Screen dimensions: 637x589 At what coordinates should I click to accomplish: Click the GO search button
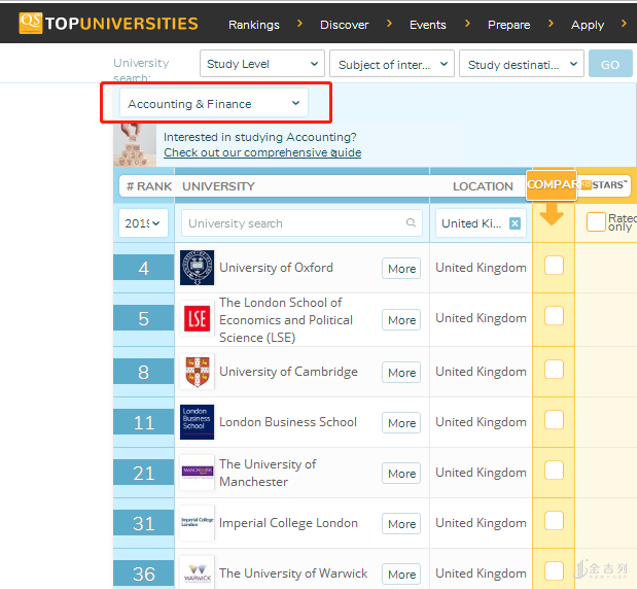610,64
